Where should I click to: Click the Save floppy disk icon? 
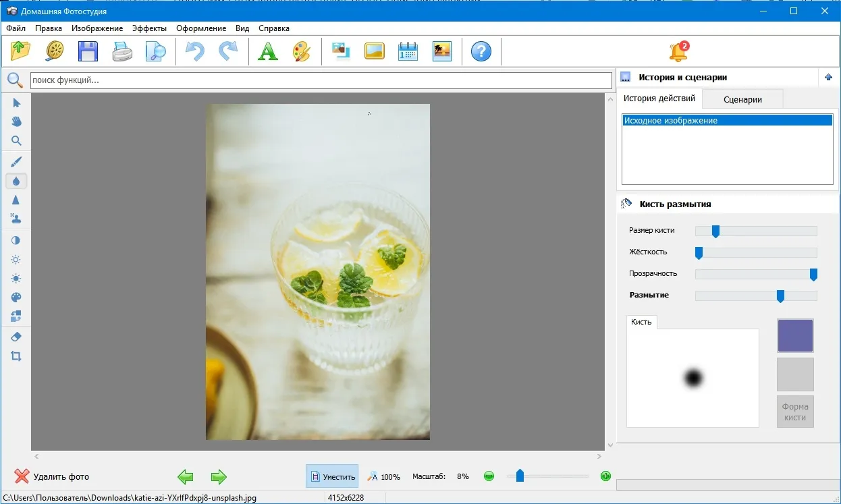[88, 51]
